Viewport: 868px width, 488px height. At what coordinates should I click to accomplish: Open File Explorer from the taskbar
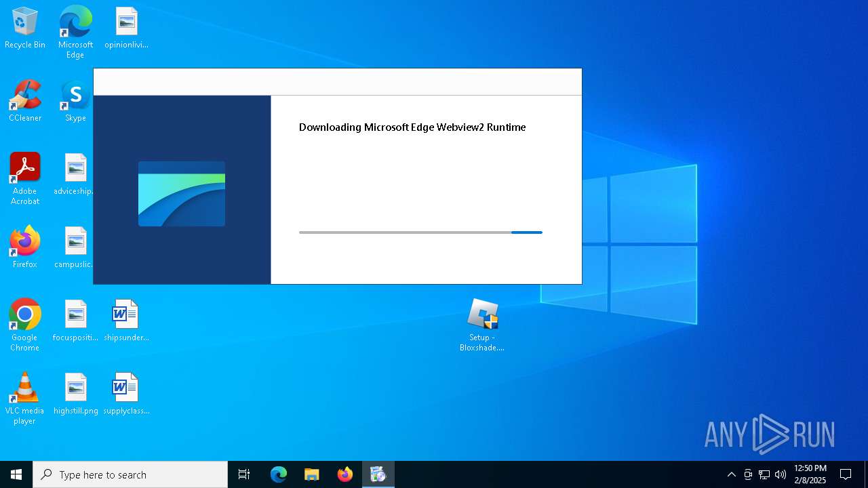312,474
